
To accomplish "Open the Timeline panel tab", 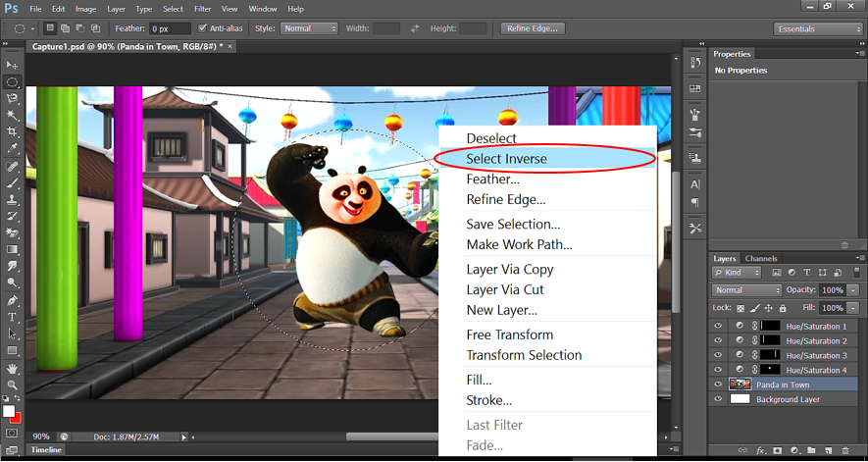I will pyautogui.click(x=46, y=450).
